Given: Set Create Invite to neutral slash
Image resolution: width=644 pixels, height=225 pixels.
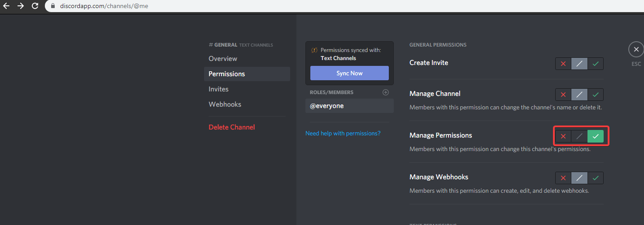Looking at the screenshot, I should coord(579,64).
